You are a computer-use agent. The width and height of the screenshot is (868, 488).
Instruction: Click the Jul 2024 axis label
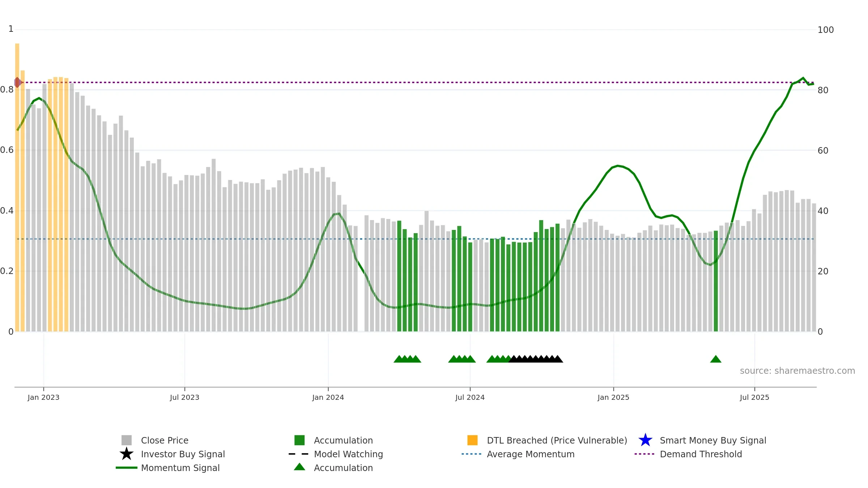[470, 398]
